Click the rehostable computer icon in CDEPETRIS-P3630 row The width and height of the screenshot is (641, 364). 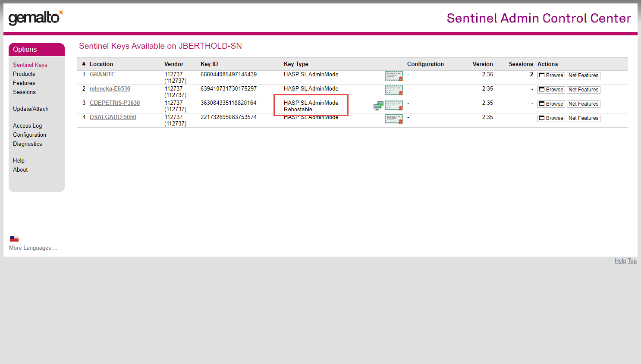point(378,106)
